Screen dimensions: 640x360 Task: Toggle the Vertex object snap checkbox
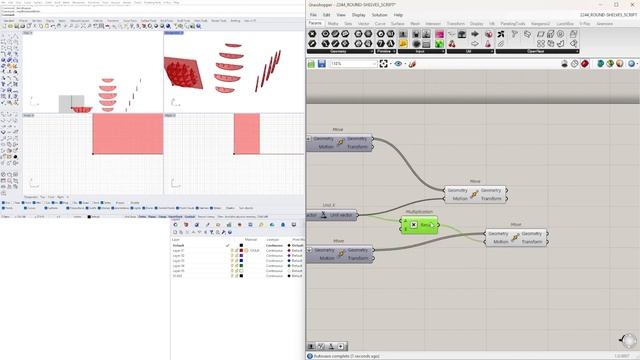coord(102,202)
